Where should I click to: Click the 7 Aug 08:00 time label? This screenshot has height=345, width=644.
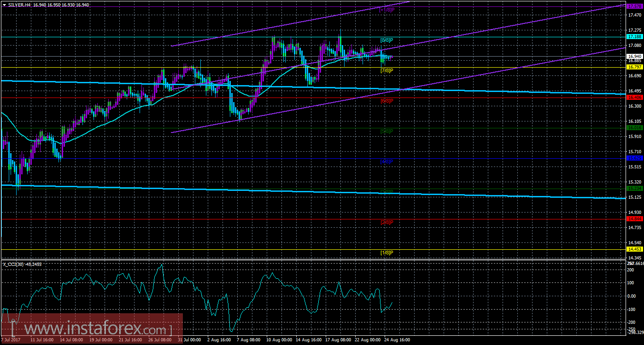pyautogui.click(x=248, y=340)
